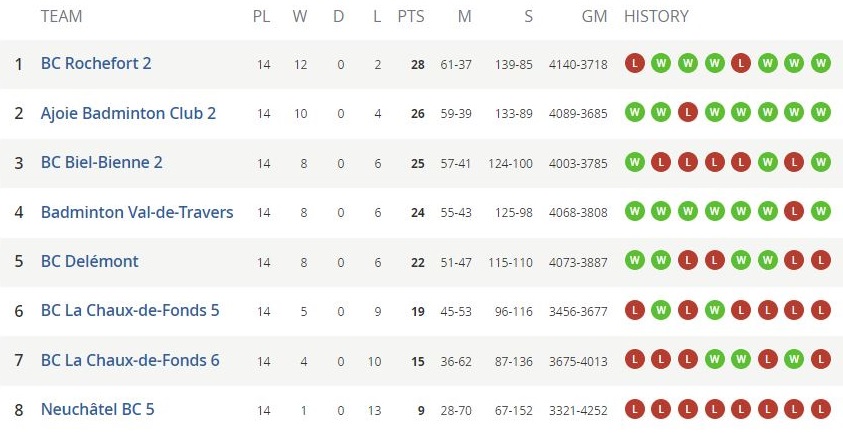Click first loss icon in BC La Chaux-de-Fonds 5 history
This screenshot has height=435, width=843.
point(634,311)
